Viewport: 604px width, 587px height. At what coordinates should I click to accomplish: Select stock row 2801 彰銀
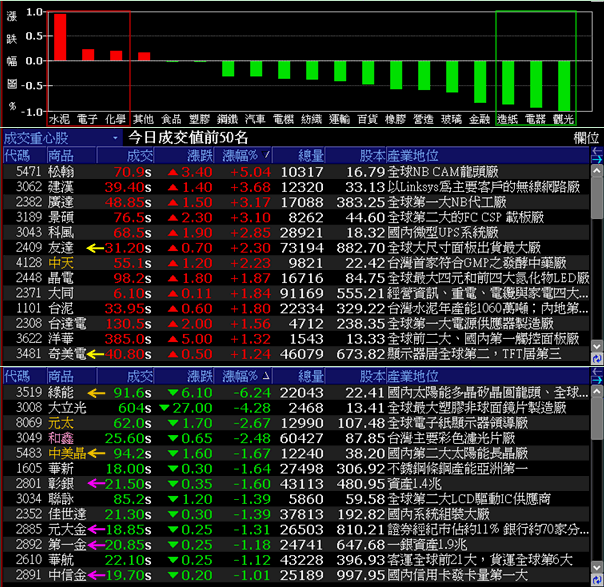296,484
